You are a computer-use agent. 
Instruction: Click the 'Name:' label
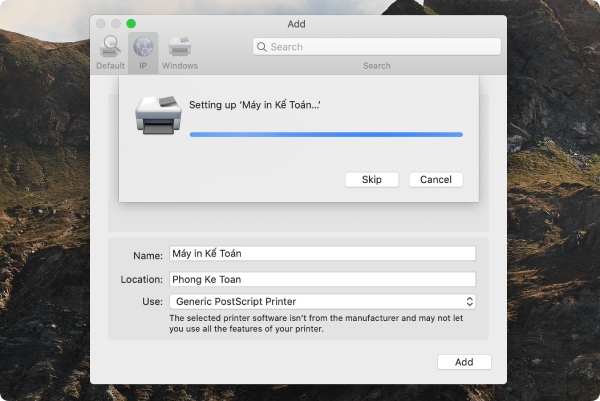tap(148, 256)
